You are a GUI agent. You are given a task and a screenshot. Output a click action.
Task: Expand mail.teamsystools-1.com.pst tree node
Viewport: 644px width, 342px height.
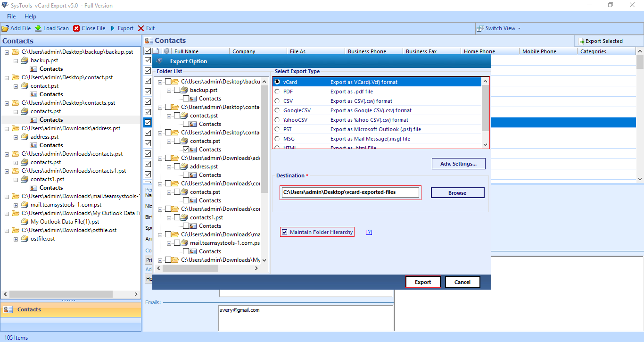tap(16, 205)
